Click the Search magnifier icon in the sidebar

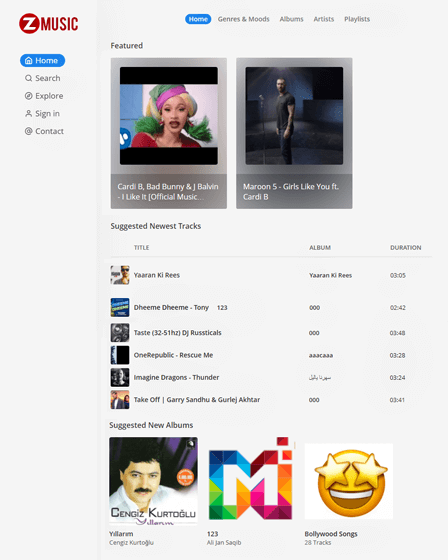pos(29,78)
